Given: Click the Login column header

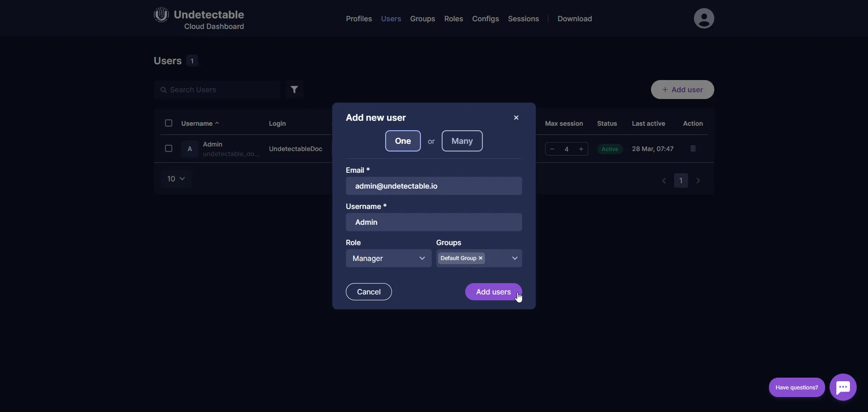Looking at the screenshot, I should (x=277, y=123).
